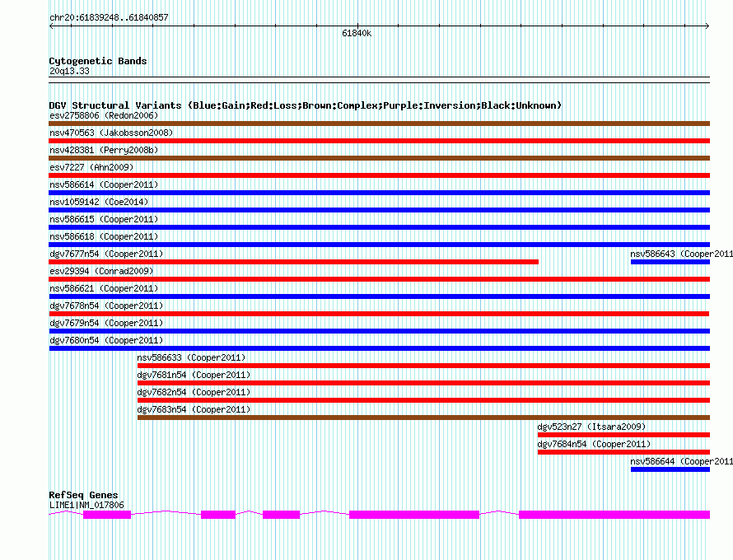Click the LIME1|NM_017806 gene label
The image size is (733, 560).
point(86,506)
